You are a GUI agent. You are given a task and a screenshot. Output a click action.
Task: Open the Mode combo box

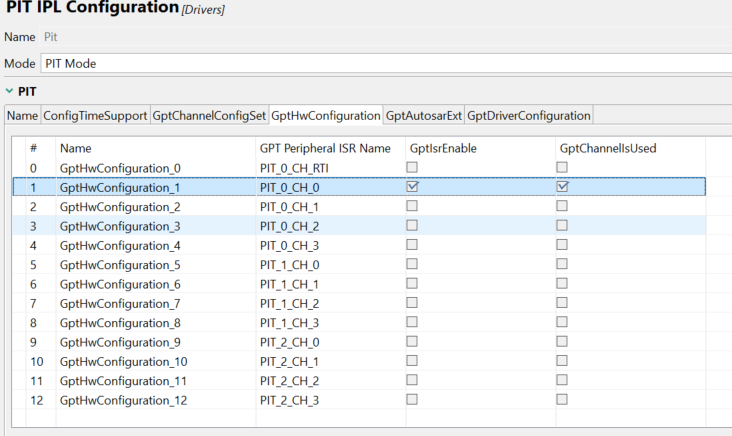coord(385,63)
